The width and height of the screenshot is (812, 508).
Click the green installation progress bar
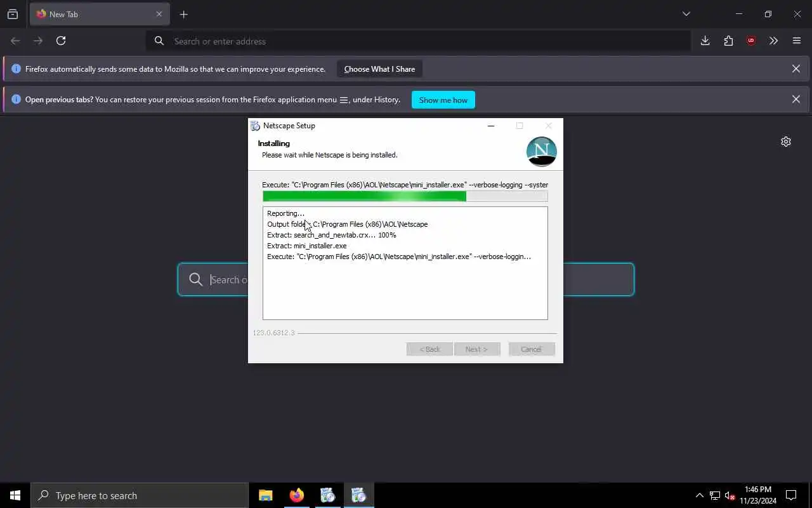(x=405, y=197)
